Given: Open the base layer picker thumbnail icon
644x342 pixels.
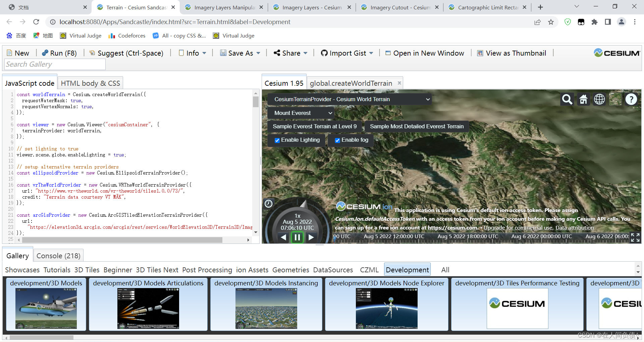Looking at the screenshot, I should pos(615,99).
